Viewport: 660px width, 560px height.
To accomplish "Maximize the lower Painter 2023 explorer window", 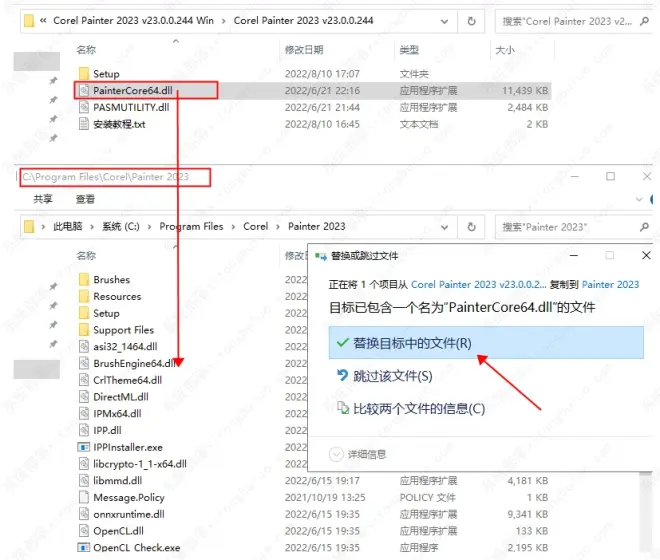I will (610, 176).
